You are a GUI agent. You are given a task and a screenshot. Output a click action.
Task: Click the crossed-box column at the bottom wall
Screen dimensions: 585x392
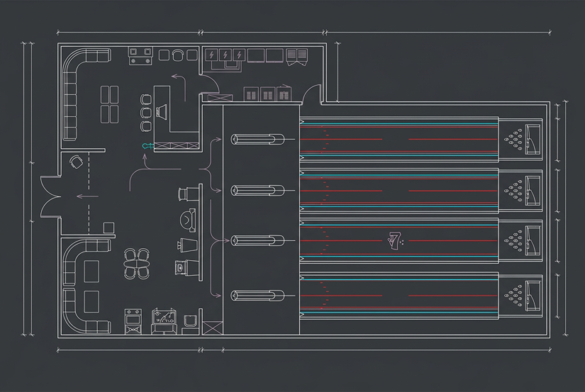pyautogui.click(x=212, y=328)
